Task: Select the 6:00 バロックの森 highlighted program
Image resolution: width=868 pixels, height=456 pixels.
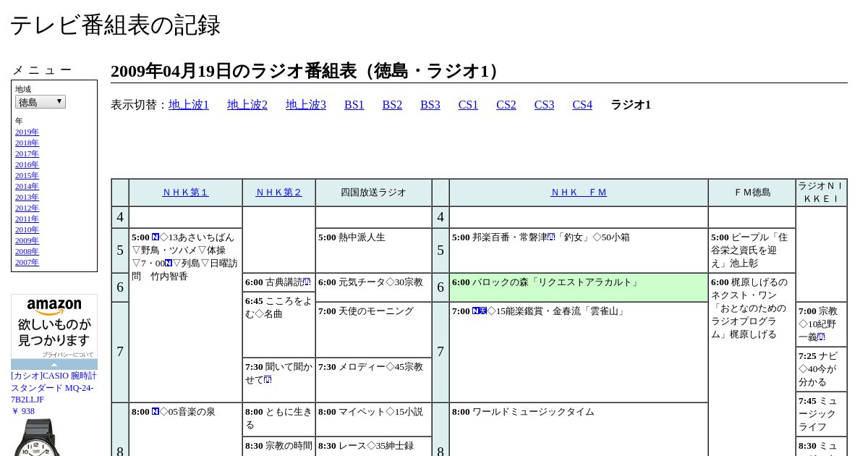Action: (x=579, y=287)
